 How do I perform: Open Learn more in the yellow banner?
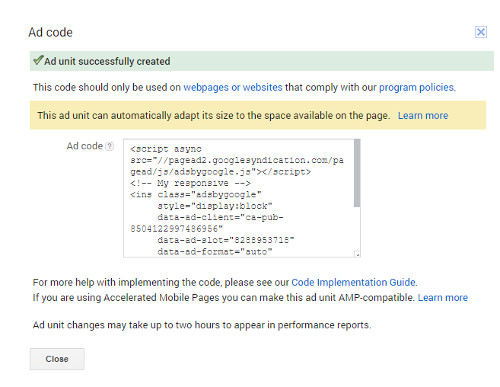tap(423, 115)
